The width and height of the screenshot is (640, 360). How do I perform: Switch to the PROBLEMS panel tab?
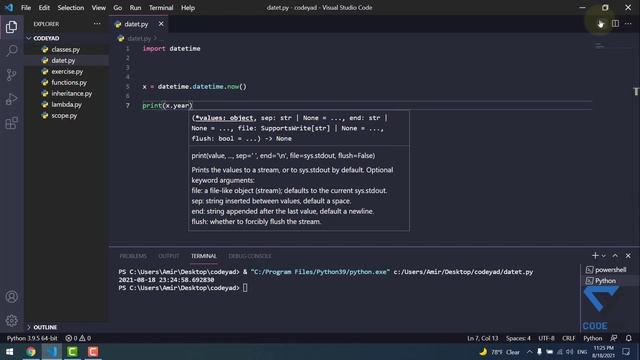tap(133, 256)
